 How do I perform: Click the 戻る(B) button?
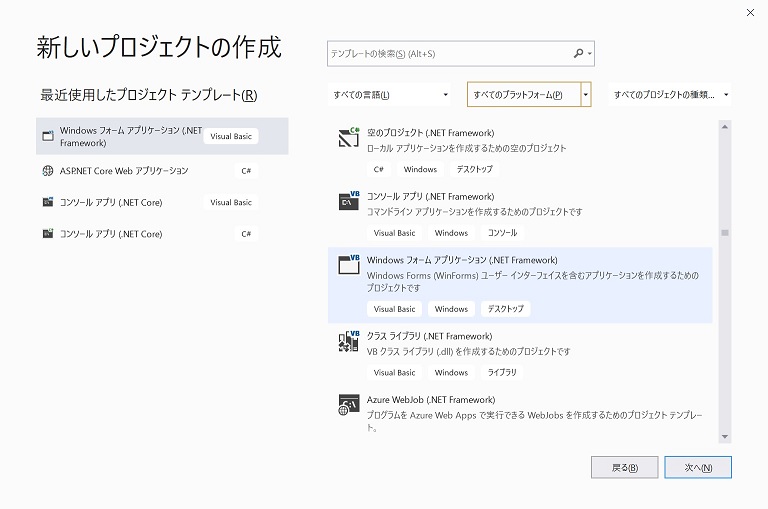[x=624, y=467]
